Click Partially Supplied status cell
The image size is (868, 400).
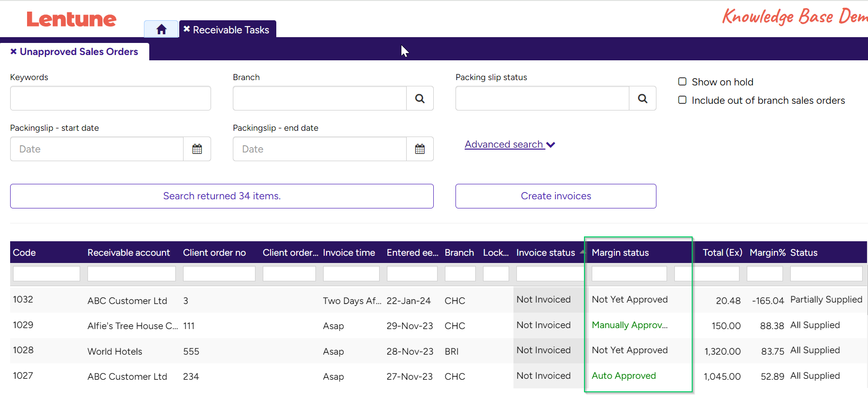pyautogui.click(x=826, y=300)
